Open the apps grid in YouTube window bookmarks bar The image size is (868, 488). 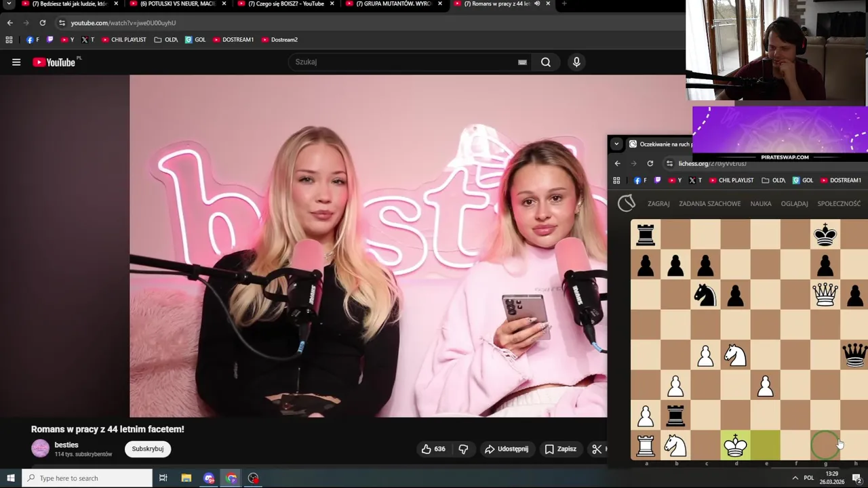coord(9,40)
